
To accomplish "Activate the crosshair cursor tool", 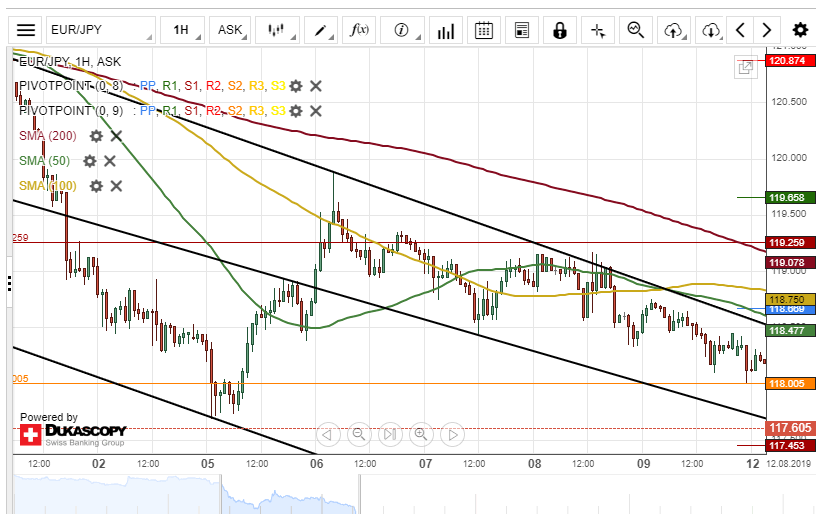I will coord(598,30).
